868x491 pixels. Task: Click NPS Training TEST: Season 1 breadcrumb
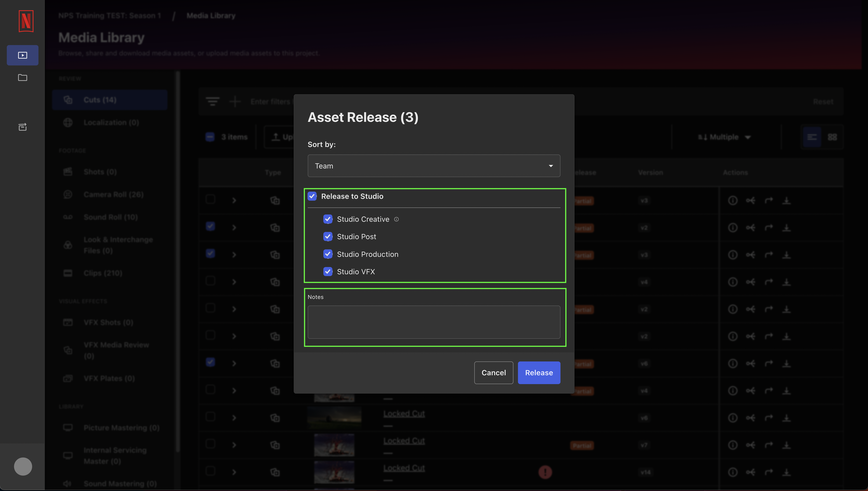click(110, 15)
